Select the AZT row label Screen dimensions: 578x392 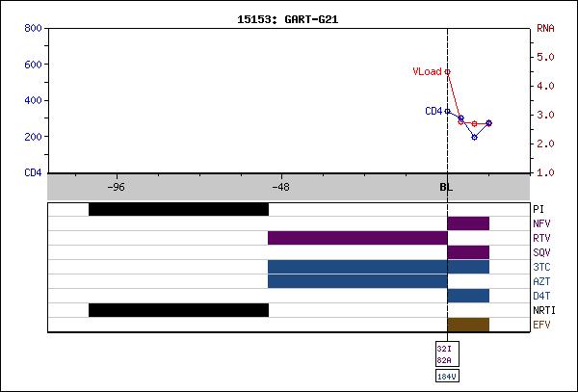(x=541, y=282)
